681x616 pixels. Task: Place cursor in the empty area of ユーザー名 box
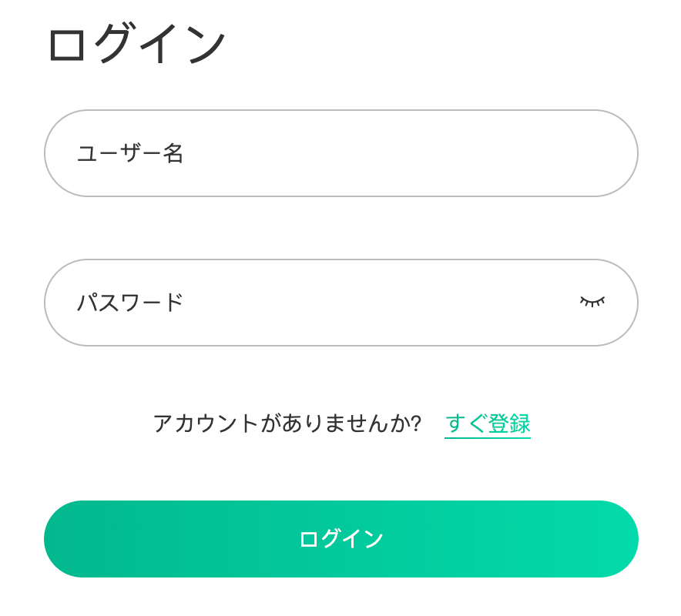coord(391,153)
